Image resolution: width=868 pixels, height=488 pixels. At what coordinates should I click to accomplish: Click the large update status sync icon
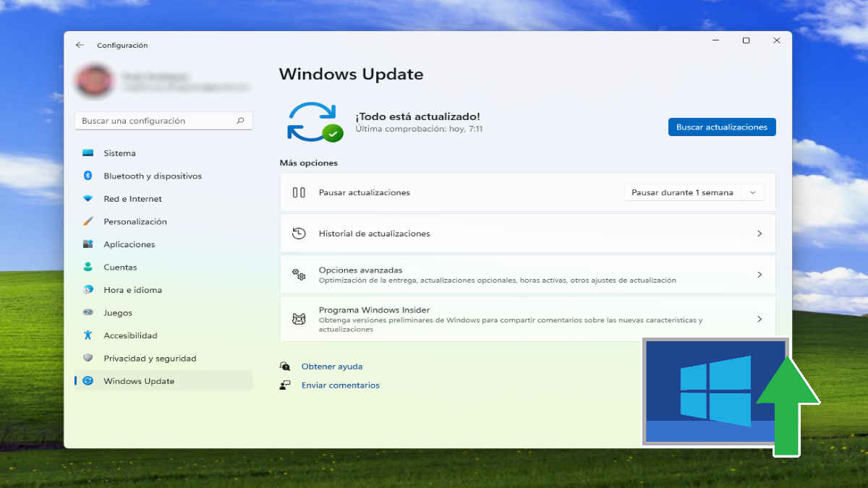point(314,121)
